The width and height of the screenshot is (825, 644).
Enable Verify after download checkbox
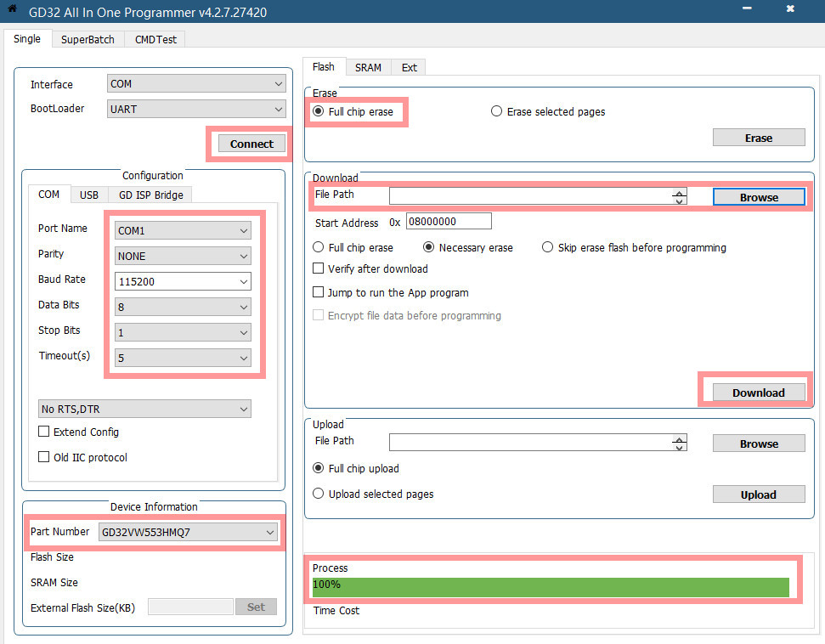(319, 268)
